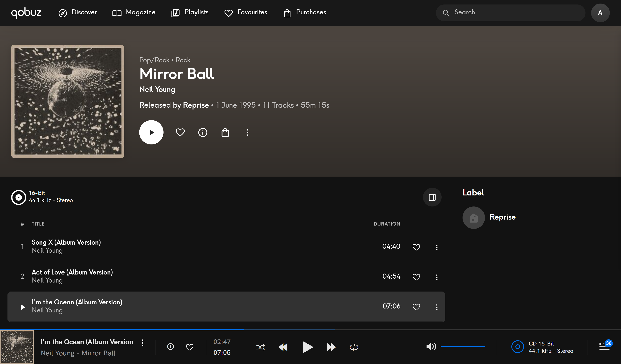Favourite Act of Love track
This screenshot has width=621, height=364.
pyautogui.click(x=416, y=277)
